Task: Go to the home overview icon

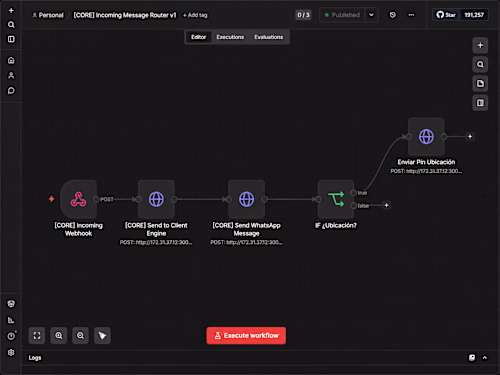Action: pos(11,60)
